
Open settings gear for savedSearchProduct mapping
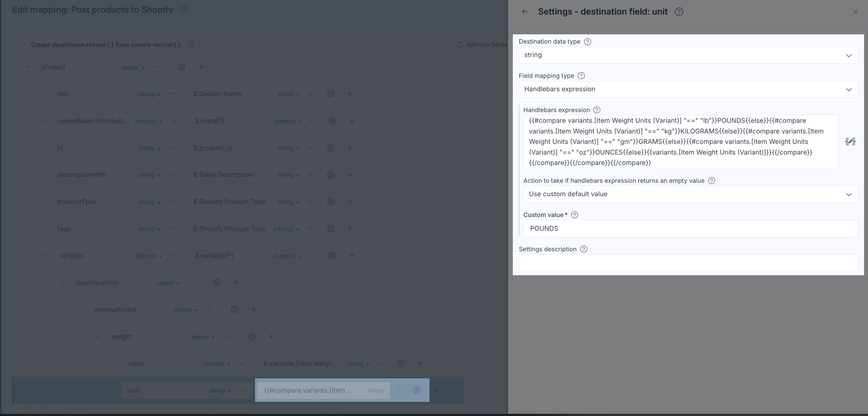point(333,121)
